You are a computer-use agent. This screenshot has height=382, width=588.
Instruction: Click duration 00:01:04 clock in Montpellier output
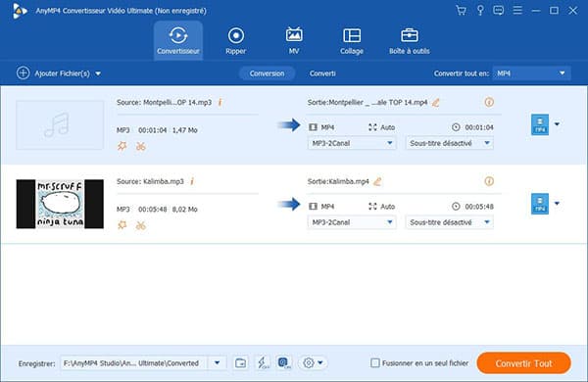click(456, 127)
